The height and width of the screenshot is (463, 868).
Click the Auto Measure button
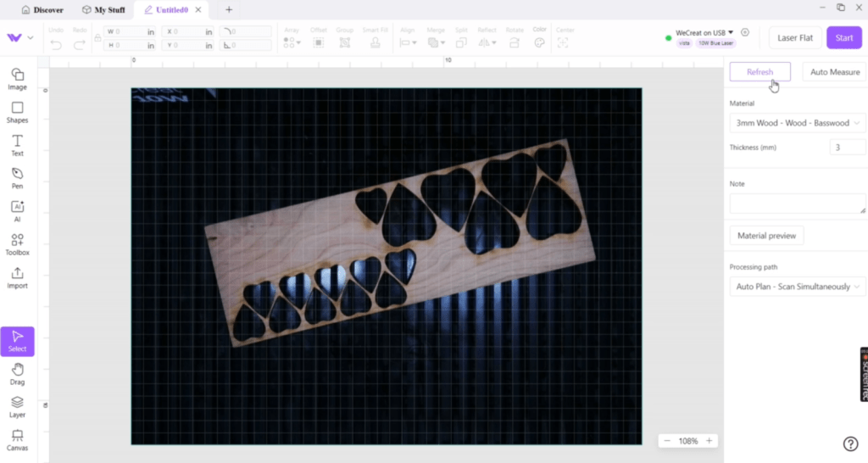(x=834, y=72)
